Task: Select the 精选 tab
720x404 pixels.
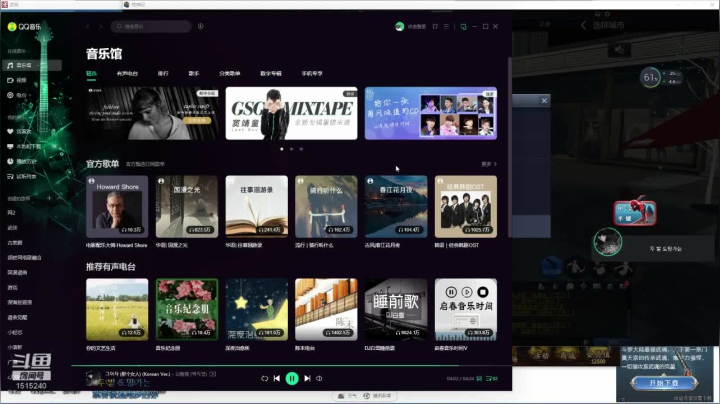Action: (x=91, y=73)
